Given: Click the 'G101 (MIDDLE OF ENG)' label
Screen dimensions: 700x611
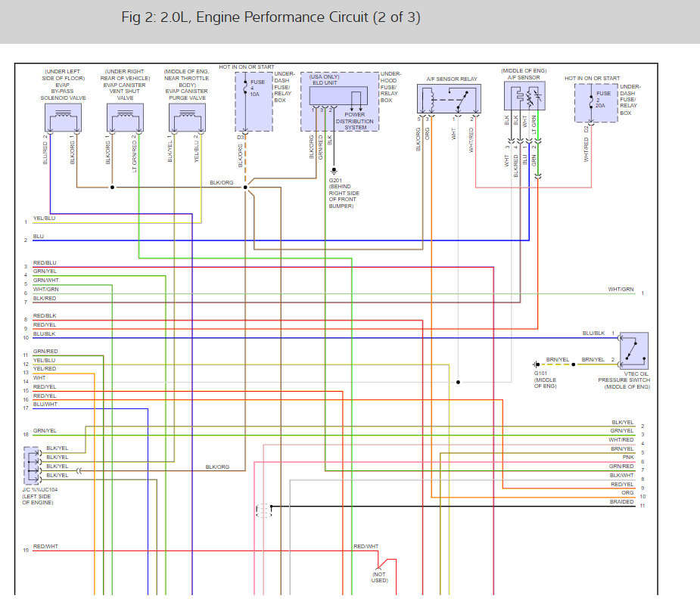Looking at the screenshot, I should (x=545, y=380).
